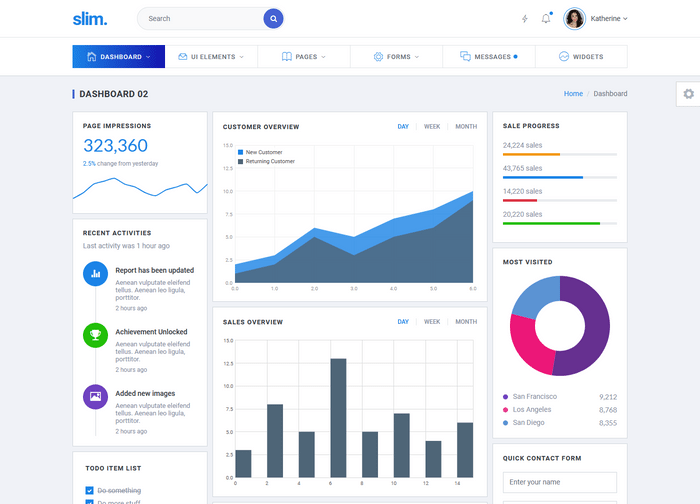Click the Dashboard breadcrumb text
The height and width of the screenshot is (504, 700).
[610, 94]
